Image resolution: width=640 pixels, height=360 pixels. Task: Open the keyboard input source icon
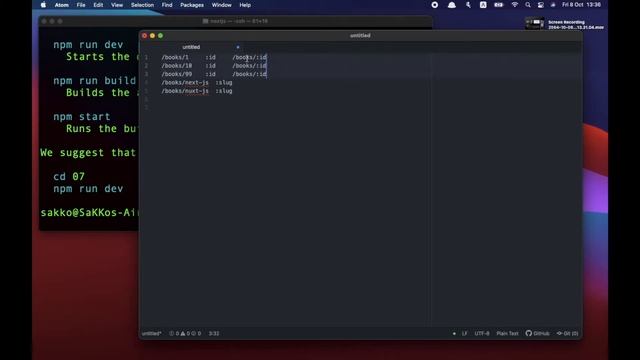tap(483, 5)
